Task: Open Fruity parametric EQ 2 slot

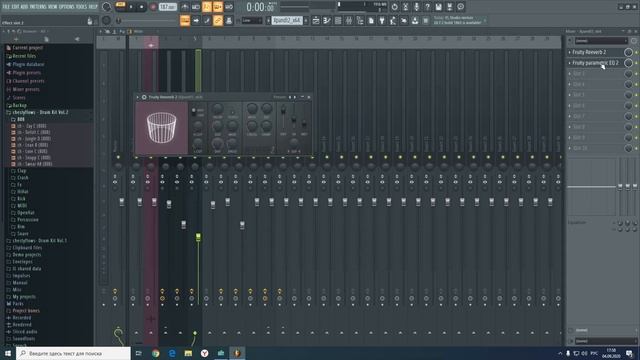Action: pos(595,63)
